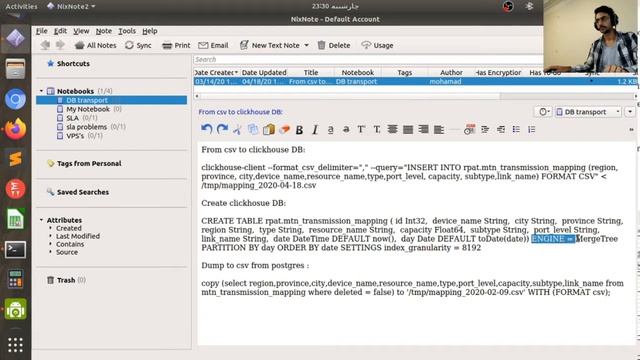Paste clipboard contents into the note
The width and height of the screenshot is (640, 360).
point(269,129)
